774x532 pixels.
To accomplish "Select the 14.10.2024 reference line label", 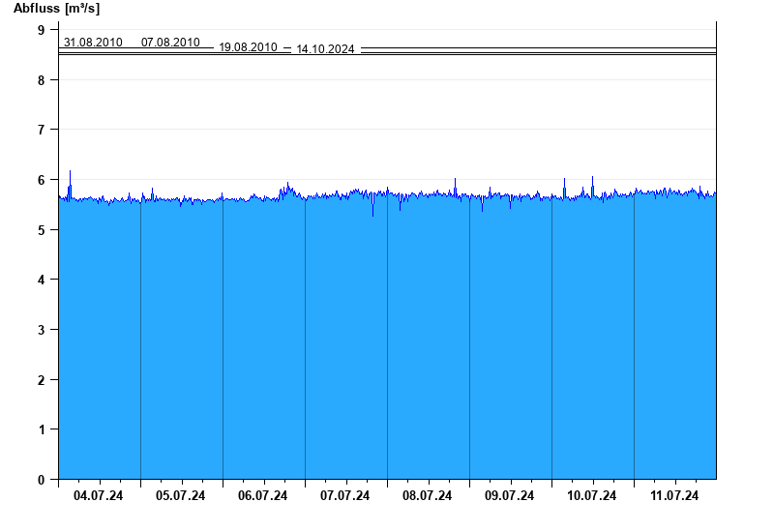I will (x=325, y=49).
